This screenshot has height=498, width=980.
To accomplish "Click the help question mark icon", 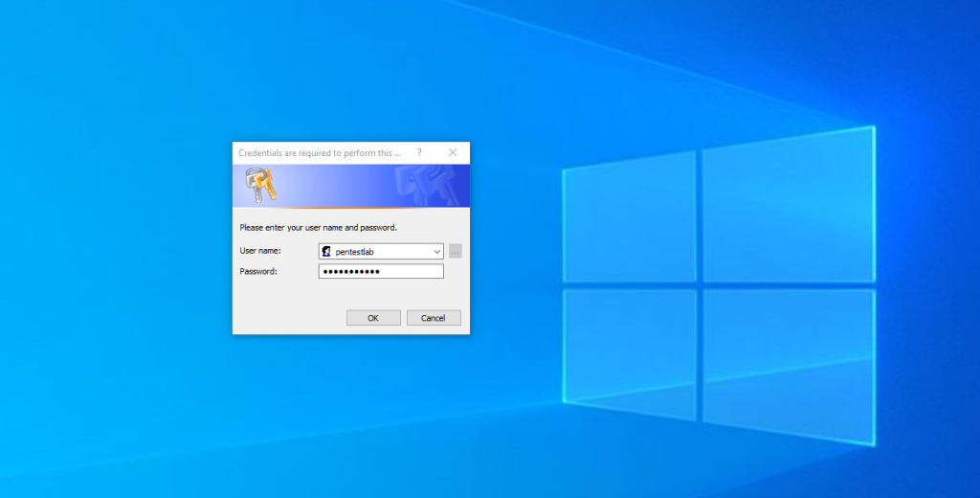I will [x=419, y=152].
